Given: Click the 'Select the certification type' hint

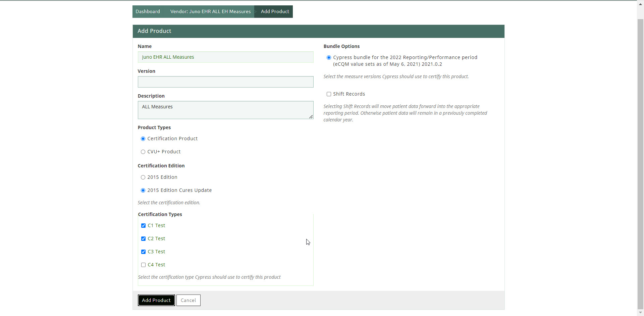Looking at the screenshot, I should click(209, 277).
